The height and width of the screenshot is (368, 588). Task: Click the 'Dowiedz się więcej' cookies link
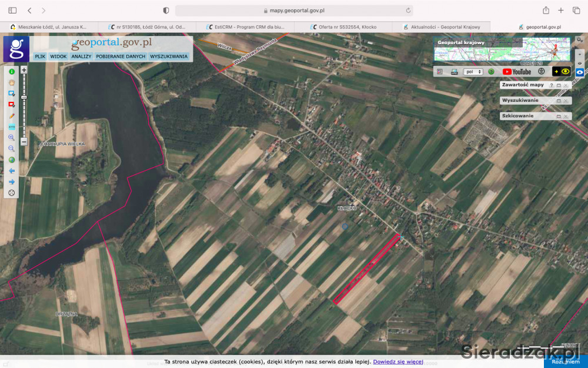coord(398,362)
